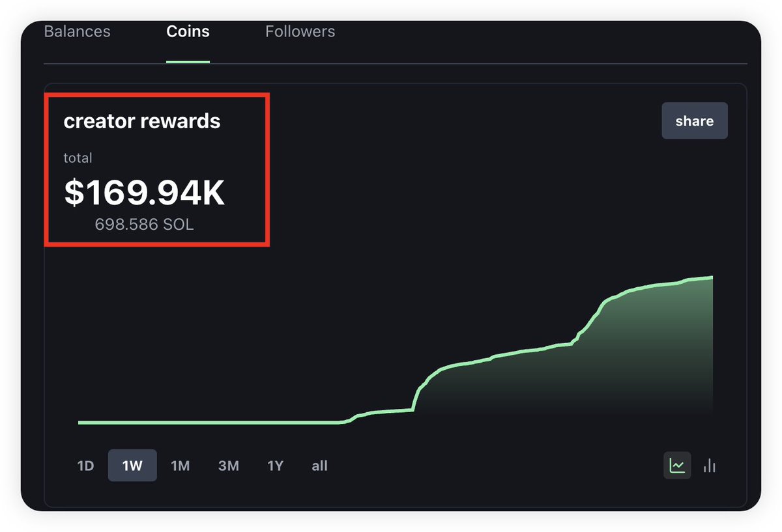Open the Balances tab

point(77,31)
